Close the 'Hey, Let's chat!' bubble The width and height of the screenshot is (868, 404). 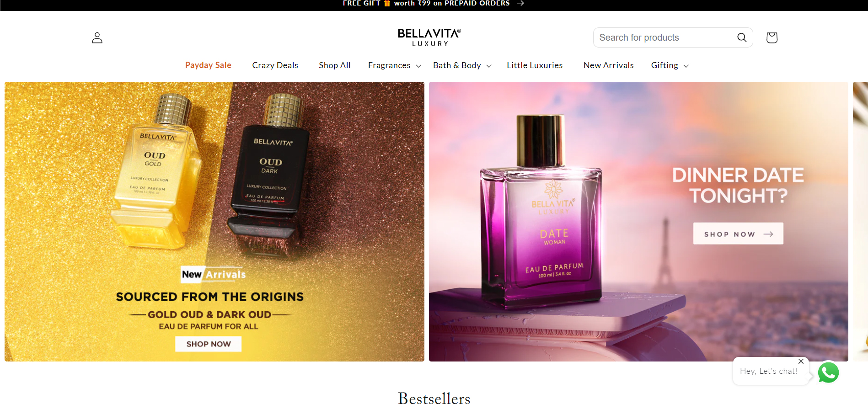(x=801, y=361)
